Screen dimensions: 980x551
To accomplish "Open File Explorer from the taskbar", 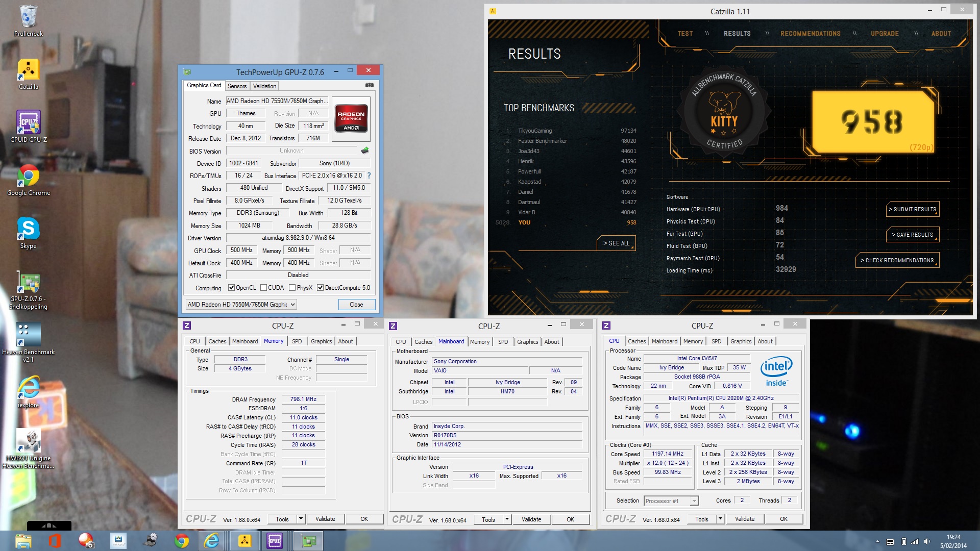I will [x=23, y=541].
